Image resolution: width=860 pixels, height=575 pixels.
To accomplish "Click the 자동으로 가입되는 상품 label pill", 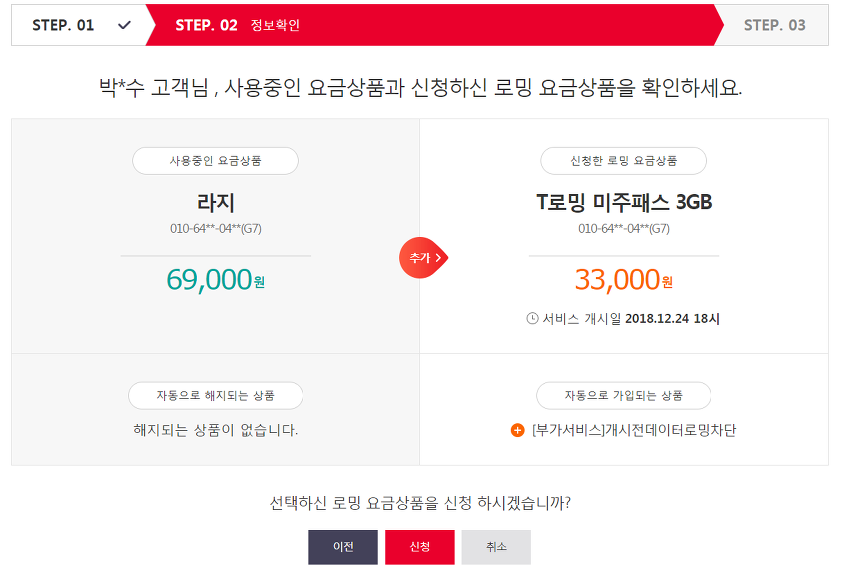I will pos(623,395).
